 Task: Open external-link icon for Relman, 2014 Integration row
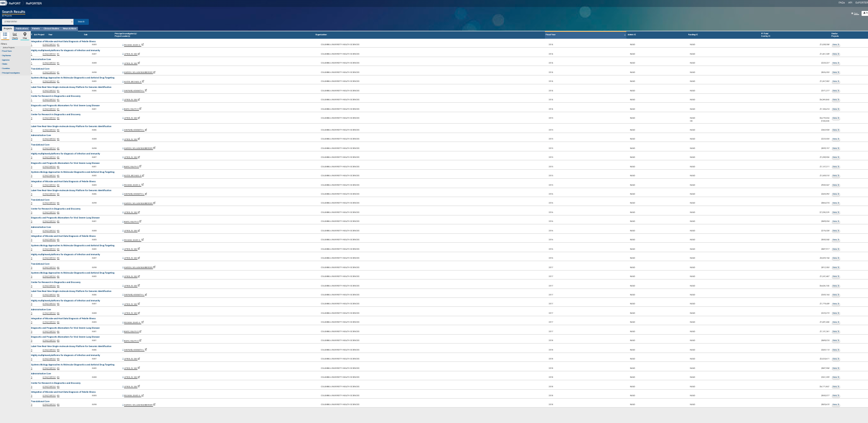pyautogui.click(x=142, y=45)
